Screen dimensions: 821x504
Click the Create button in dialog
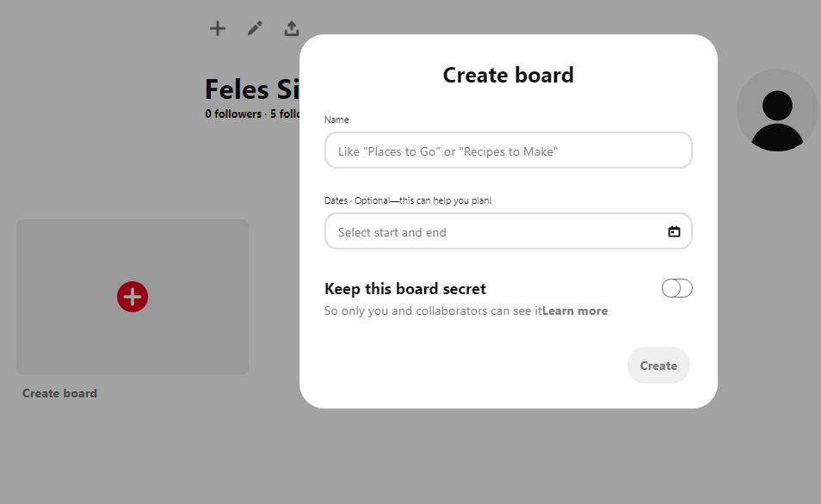coord(658,366)
